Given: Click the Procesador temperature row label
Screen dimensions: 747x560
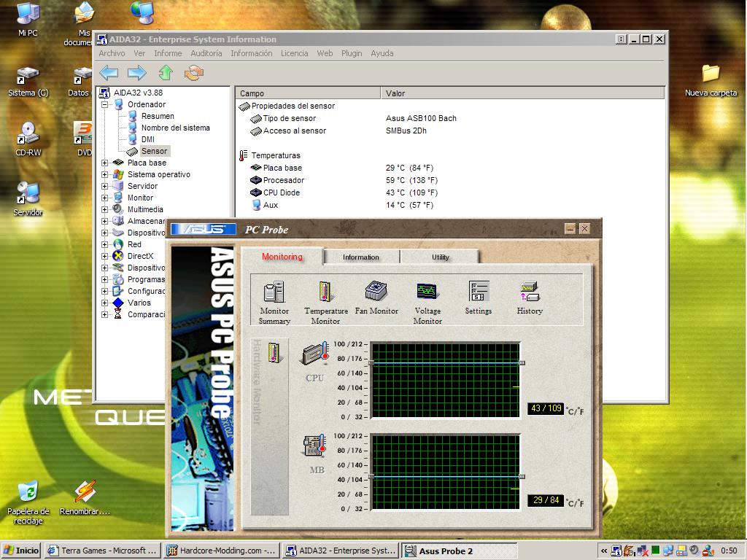Looking at the screenshot, I should coord(284,181).
